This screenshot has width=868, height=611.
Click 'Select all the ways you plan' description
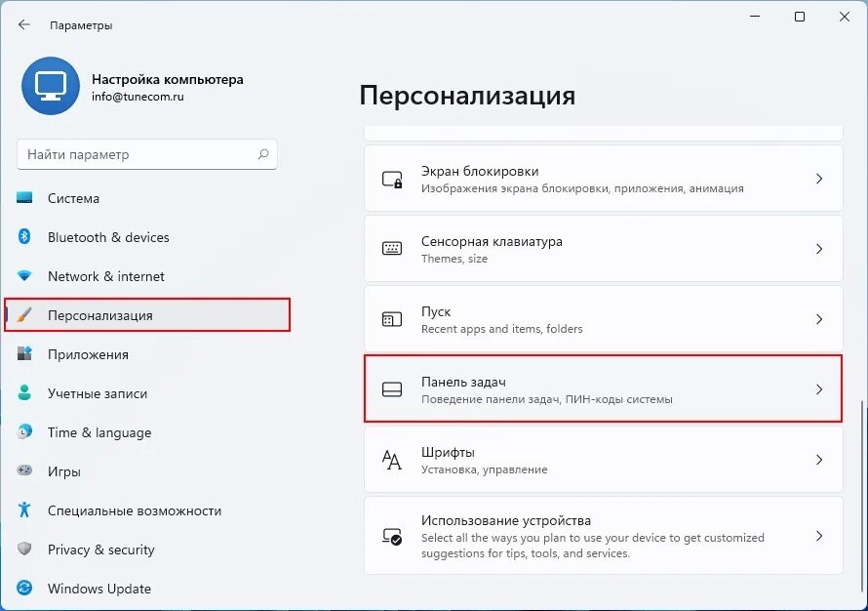pos(592,545)
